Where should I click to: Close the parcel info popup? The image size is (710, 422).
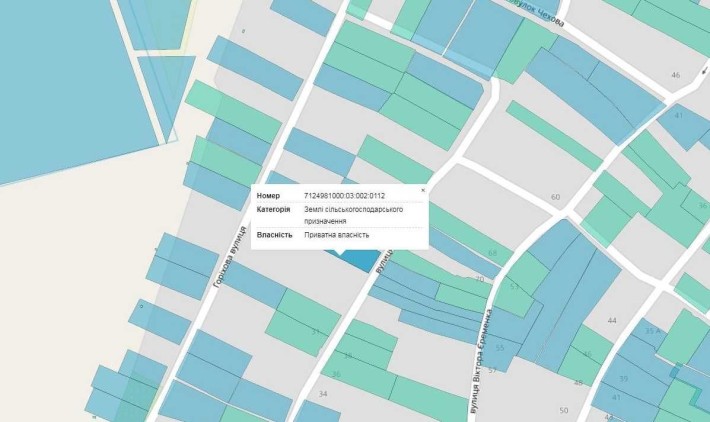click(x=423, y=190)
